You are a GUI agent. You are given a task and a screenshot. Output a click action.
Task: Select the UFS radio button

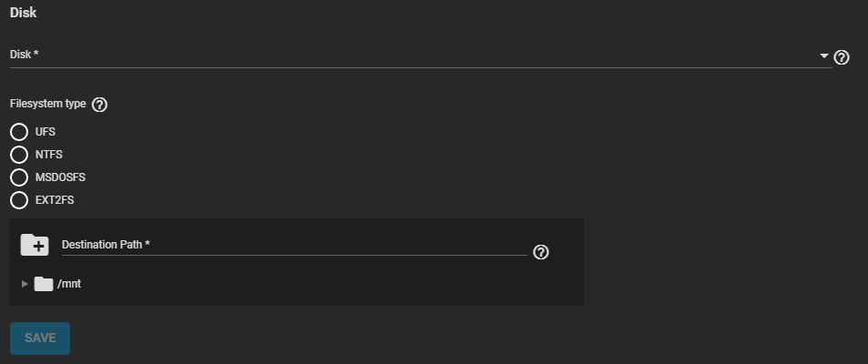[19, 132]
